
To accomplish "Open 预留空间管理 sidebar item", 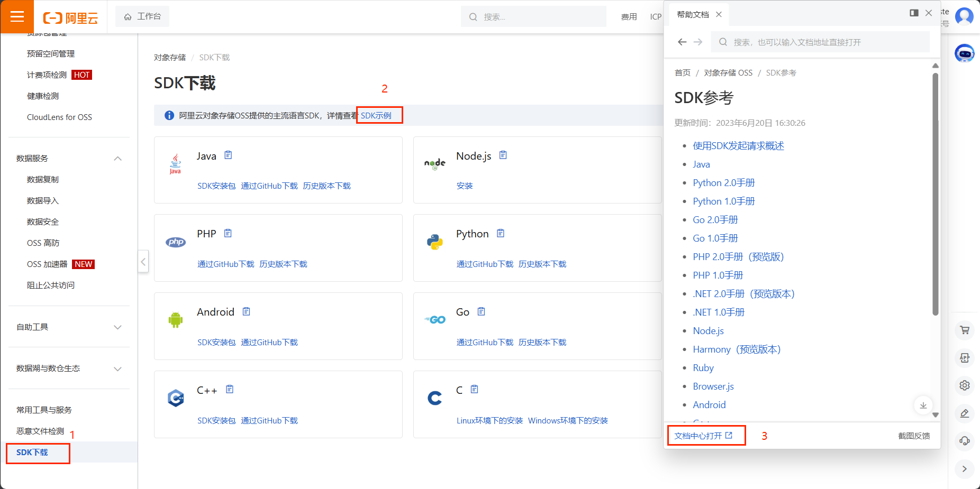I will 51,54.
